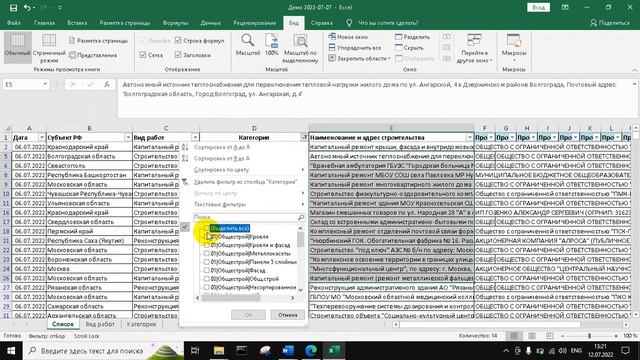Open the Name Box dropdown arrow
640x360 pixels.
click(45, 84)
